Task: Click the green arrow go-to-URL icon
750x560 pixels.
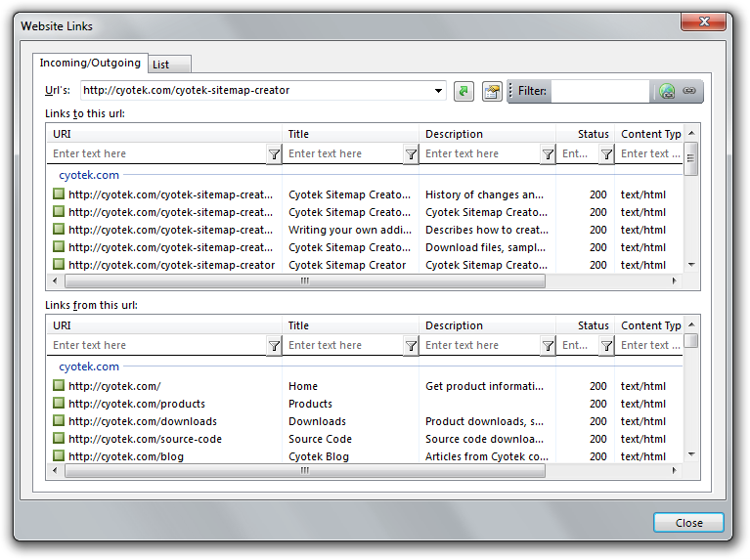Action: pos(463,91)
